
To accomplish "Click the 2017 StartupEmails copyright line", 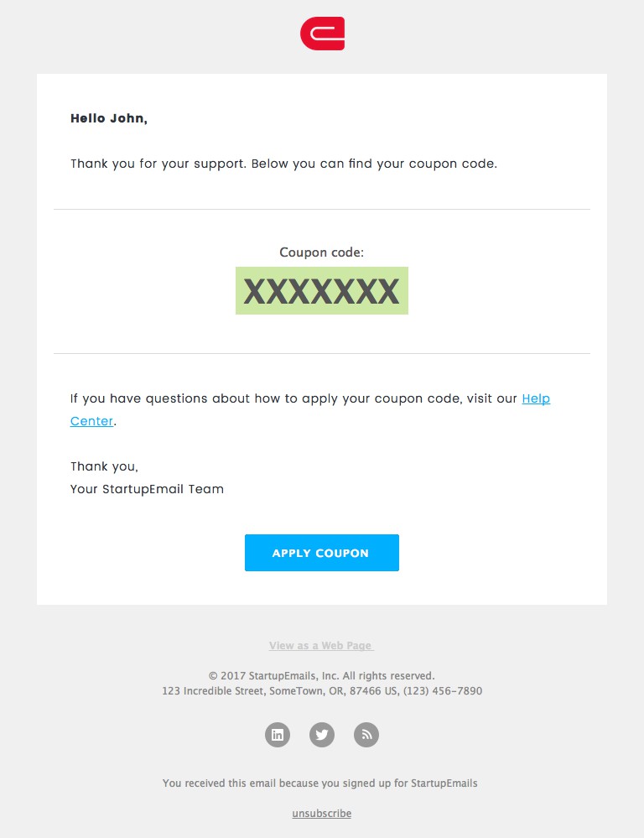I will pos(322,675).
